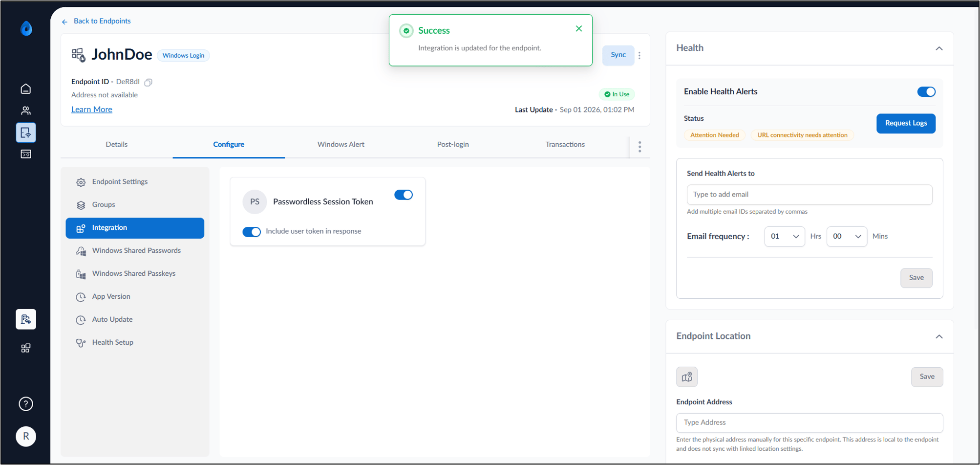The width and height of the screenshot is (980, 465).
Task: Open App Version settings
Action: pyautogui.click(x=135, y=297)
